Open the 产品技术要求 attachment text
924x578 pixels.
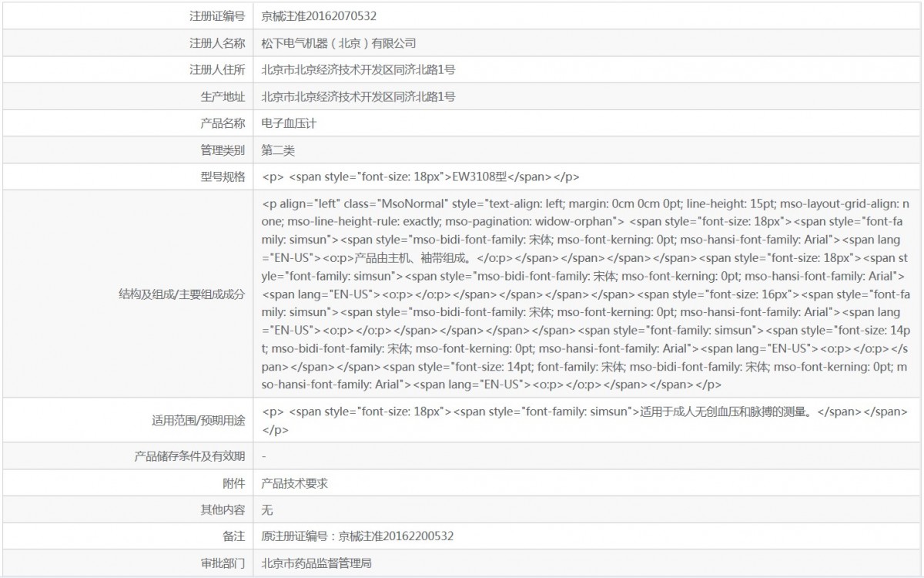coord(295,483)
